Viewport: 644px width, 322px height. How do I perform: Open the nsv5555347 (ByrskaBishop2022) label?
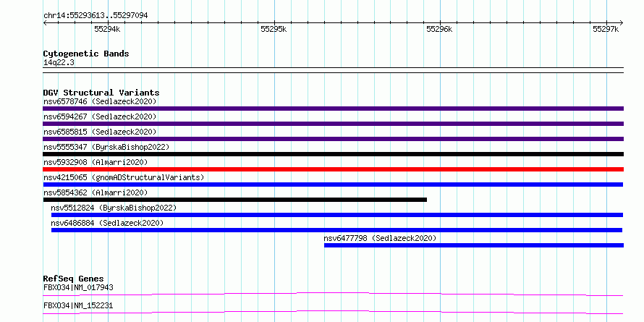(106, 147)
